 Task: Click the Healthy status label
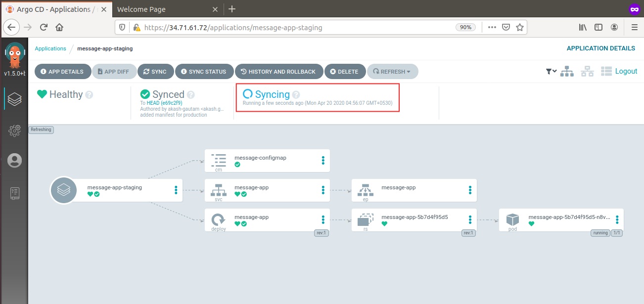point(66,94)
